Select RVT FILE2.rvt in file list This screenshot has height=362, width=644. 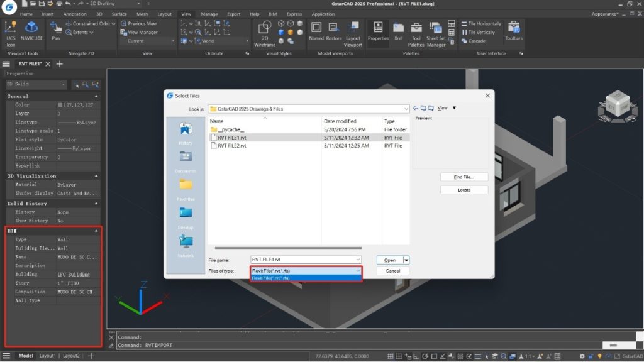[231, 145]
